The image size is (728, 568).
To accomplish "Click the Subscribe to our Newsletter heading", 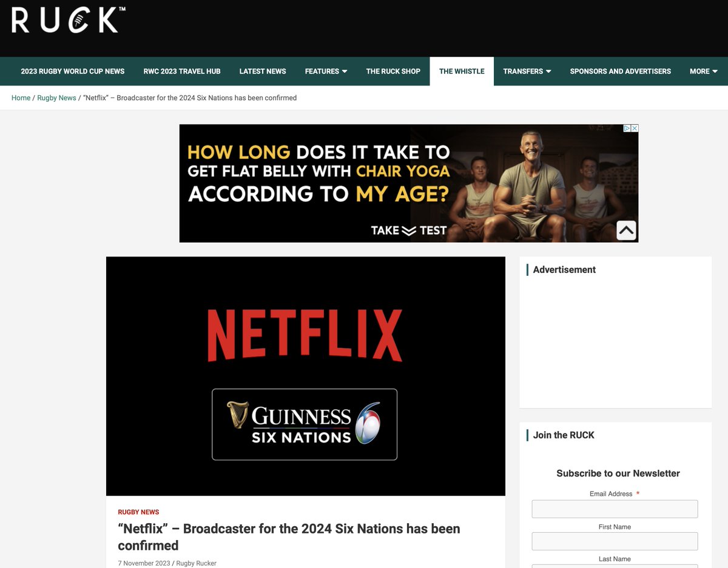I will pos(618,473).
